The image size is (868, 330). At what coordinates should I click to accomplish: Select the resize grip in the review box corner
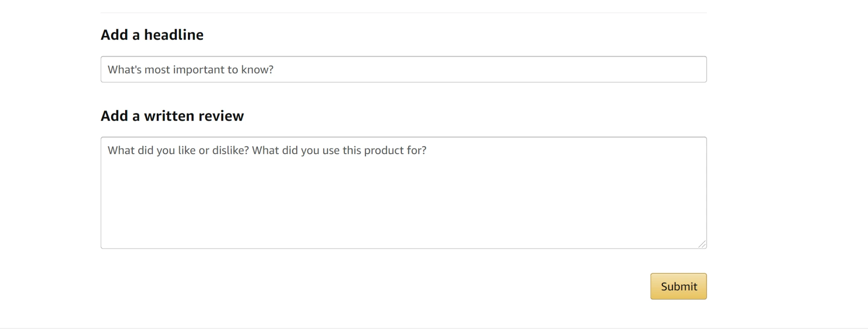702,244
